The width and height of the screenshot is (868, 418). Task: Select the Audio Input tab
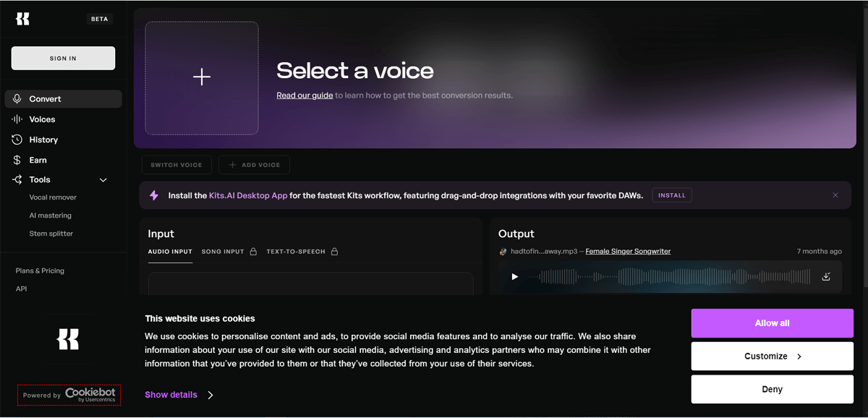(x=170, y=252)
